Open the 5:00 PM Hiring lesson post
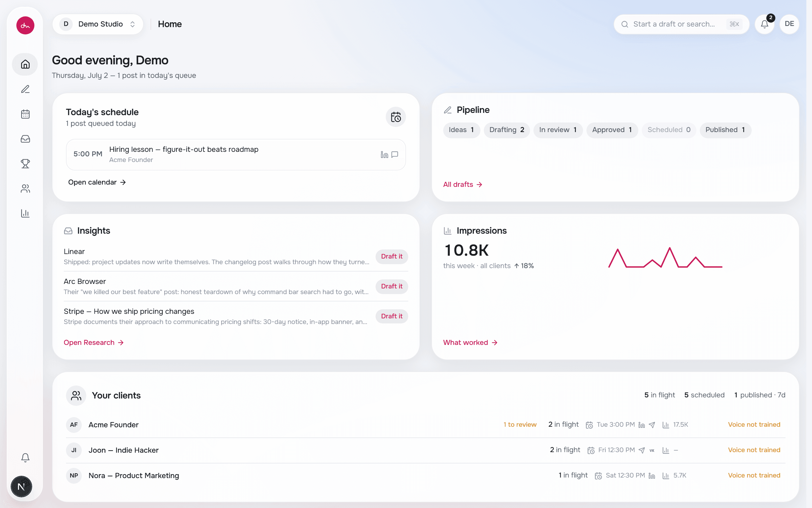Viewport: 812px width, 508px height. tap(236, 155)
